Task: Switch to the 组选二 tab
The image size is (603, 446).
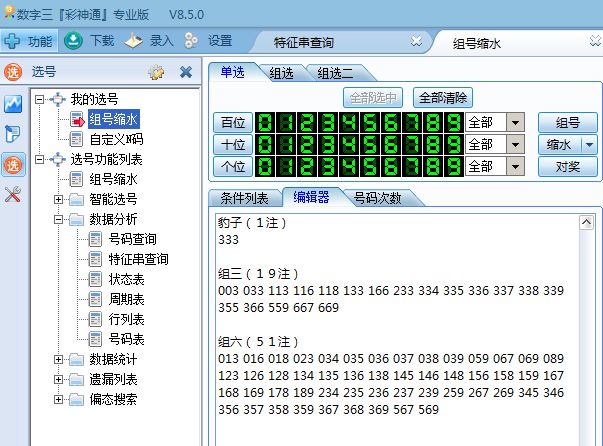Action: 335,73
